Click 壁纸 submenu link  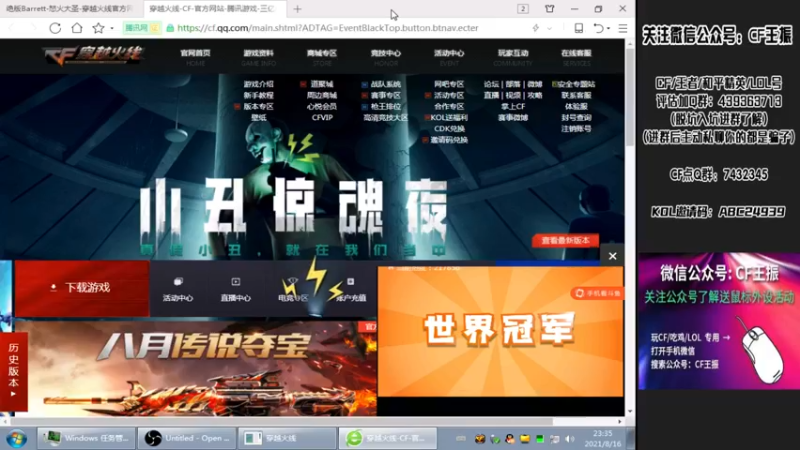click(259, 118)
